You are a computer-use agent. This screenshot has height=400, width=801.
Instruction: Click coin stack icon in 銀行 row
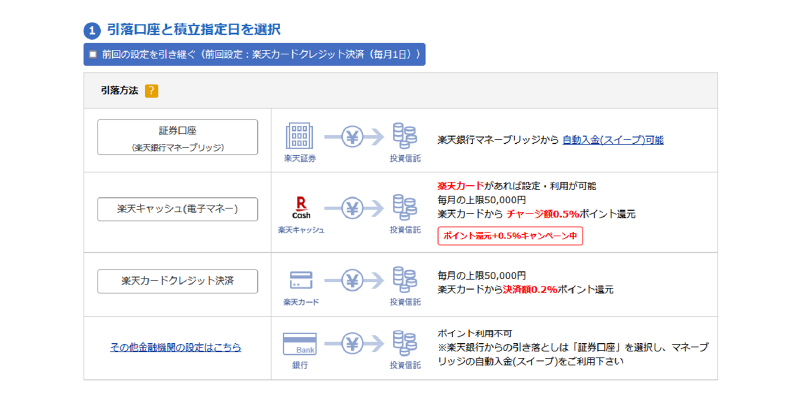[405, 343]
